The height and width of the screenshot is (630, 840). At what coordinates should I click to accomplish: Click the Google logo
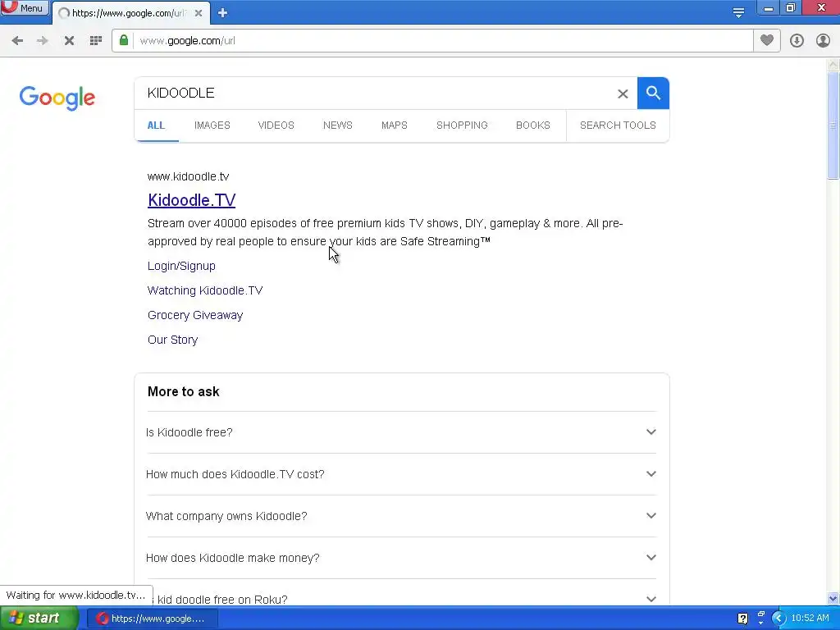[57, 98]
